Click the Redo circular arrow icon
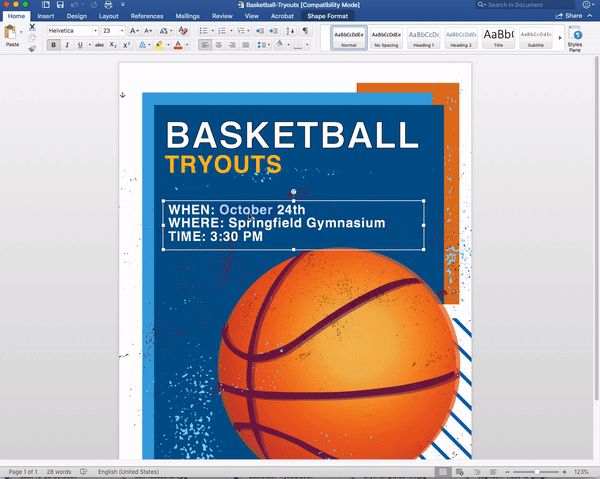The width and height of the screenshot is (600, 479). click(94, 5)
